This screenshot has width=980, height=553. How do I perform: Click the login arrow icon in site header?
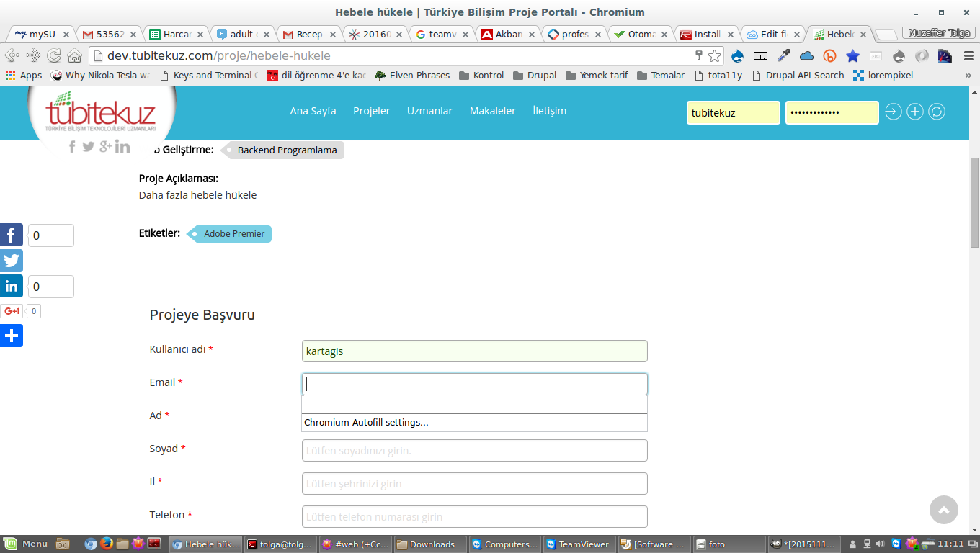coord(894,112)
